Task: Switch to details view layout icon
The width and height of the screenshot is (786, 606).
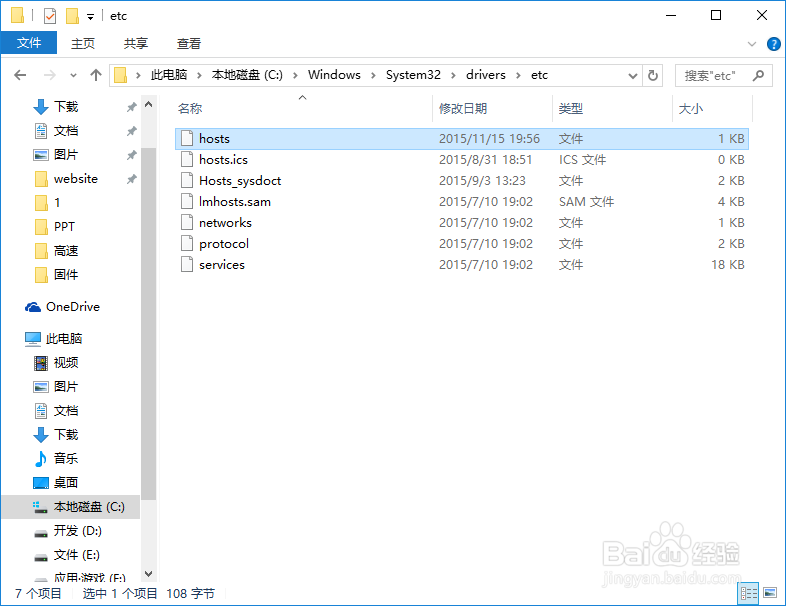Action: pos(748,593)
